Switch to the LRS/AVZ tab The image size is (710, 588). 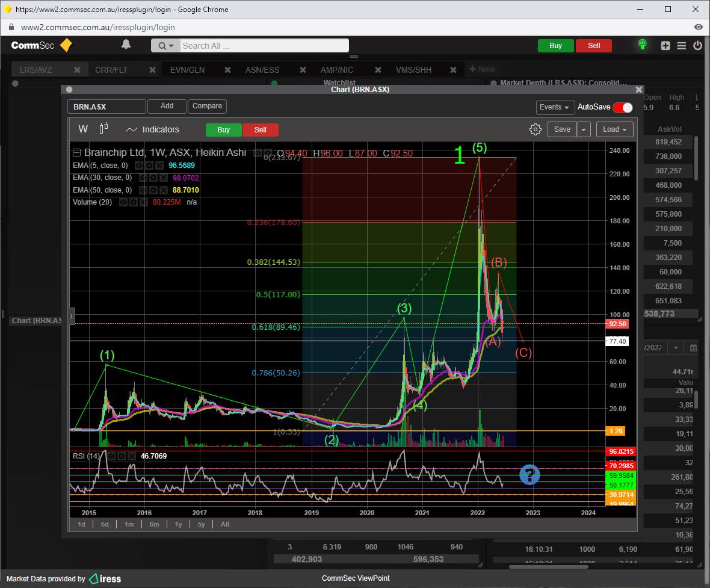(x=35, y=70)
